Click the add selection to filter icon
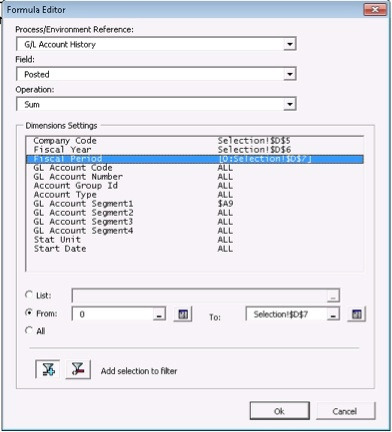This screenshot has width=392, height=432. point(48,369)
